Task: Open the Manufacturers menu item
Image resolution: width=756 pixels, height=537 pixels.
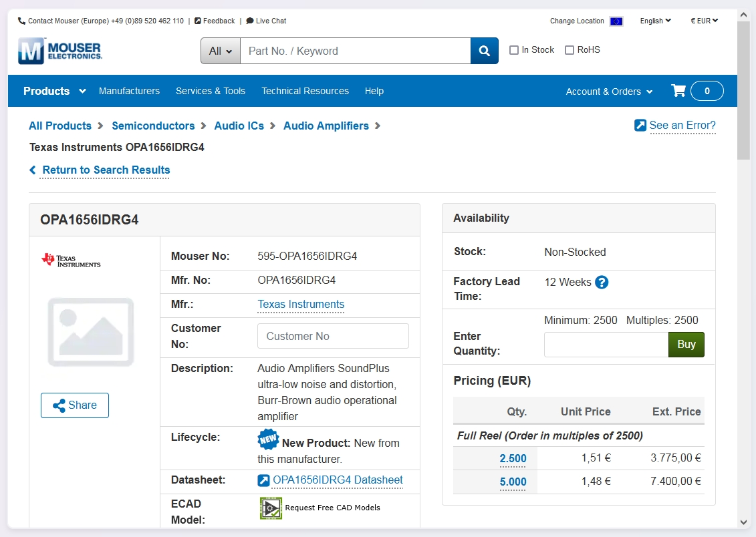Action: (129, 91)
